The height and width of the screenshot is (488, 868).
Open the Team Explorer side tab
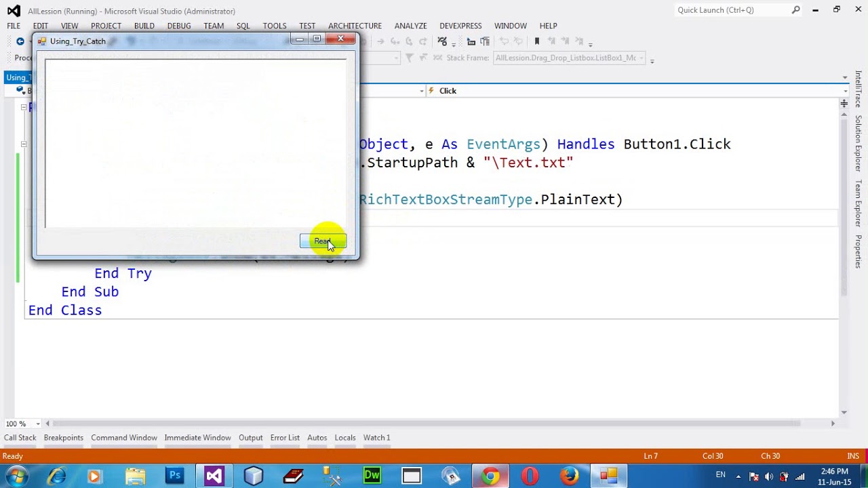858,203
